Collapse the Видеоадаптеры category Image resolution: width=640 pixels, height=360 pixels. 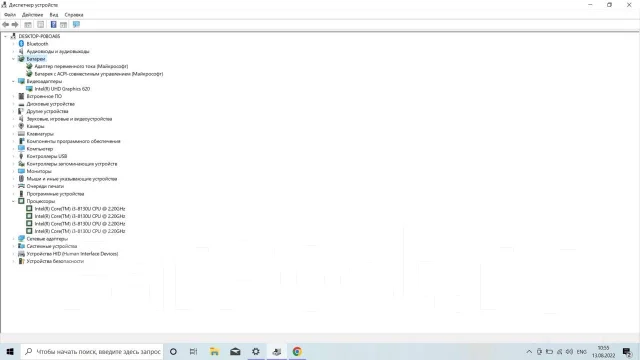pos(13,81)
